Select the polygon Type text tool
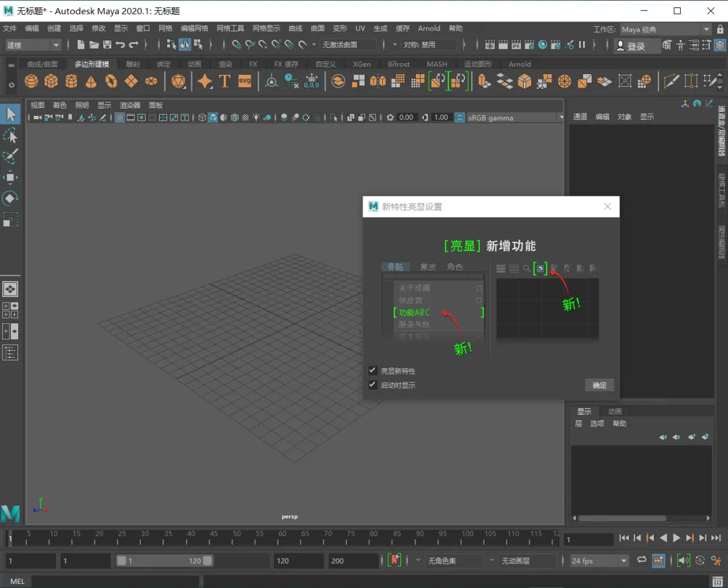The image size is (728, 588). (224, 81)
